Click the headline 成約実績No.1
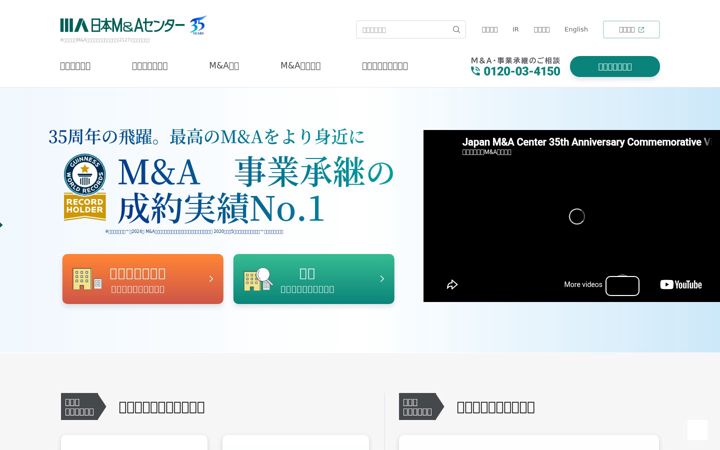Image resolution: width=720 pixels, height=450 pixels. coord(221,208)
